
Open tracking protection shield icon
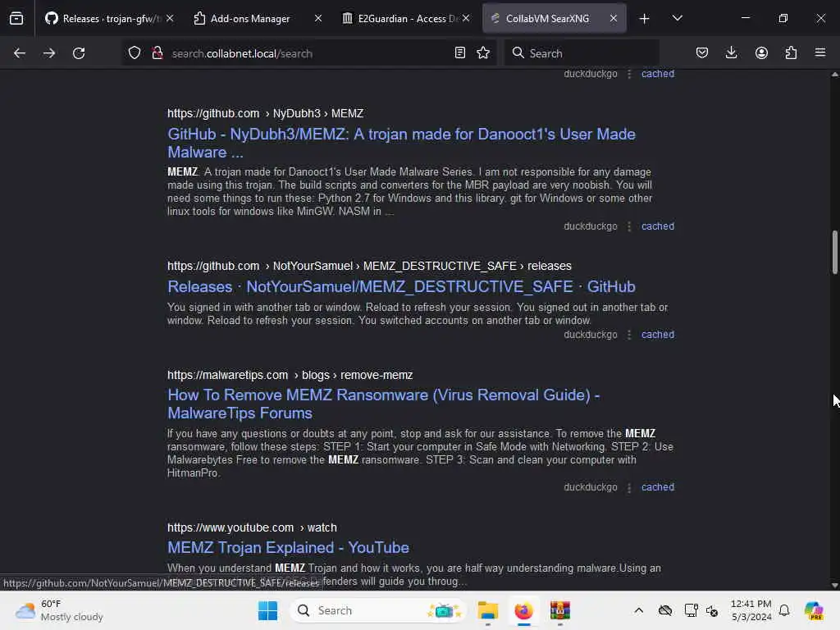(x=135, y=53)
